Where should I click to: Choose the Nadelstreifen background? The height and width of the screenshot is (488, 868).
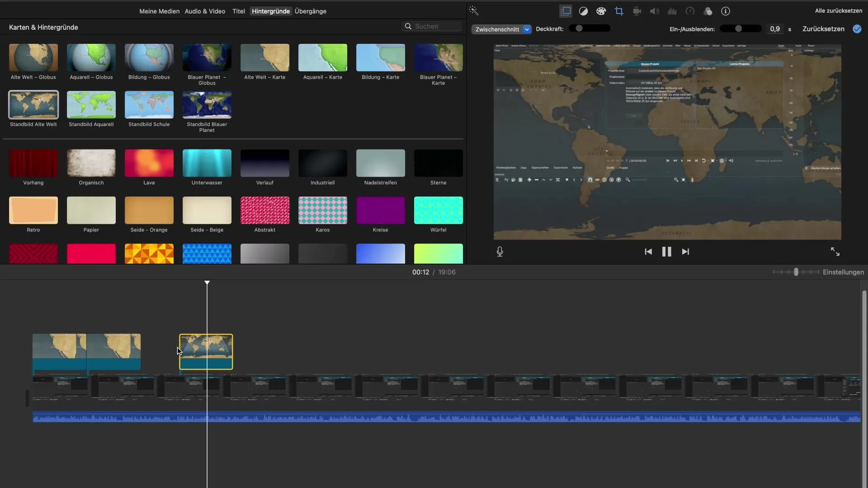(381, 163)
